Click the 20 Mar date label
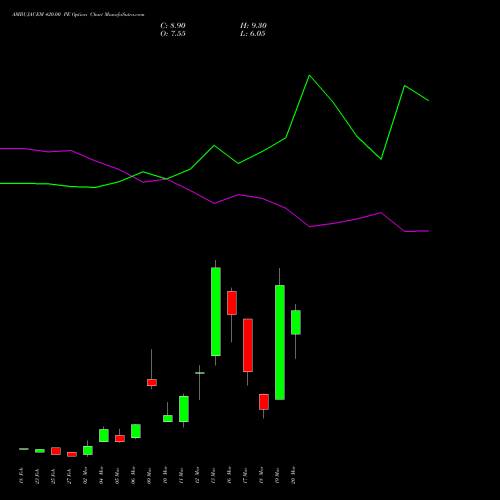 pos(293,475)
